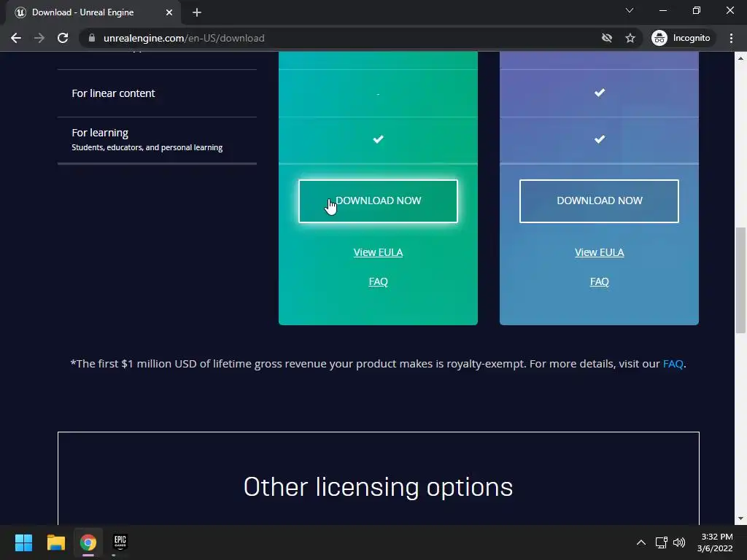Open Epic Games Launcher from taskbar
This screenshot has height=560, width=747.
(x=120, y=542)
